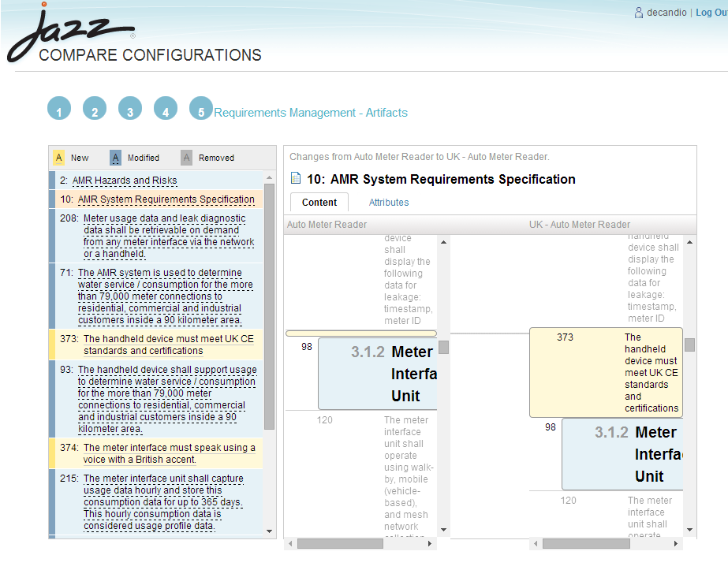Open the Log Out link
Image resolution: width=728 pixels, height=570 pixels.
click(711, 13)
